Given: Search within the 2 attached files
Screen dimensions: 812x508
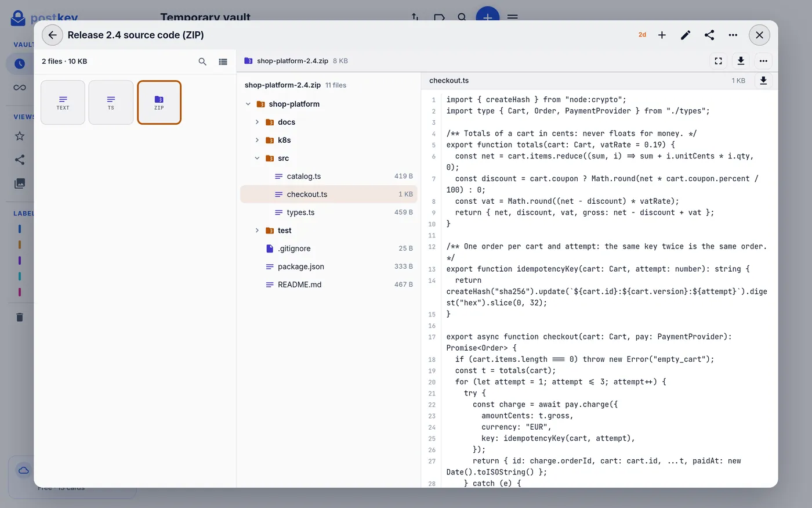Looking at the screenshot, I should click(x=202, y=62).
